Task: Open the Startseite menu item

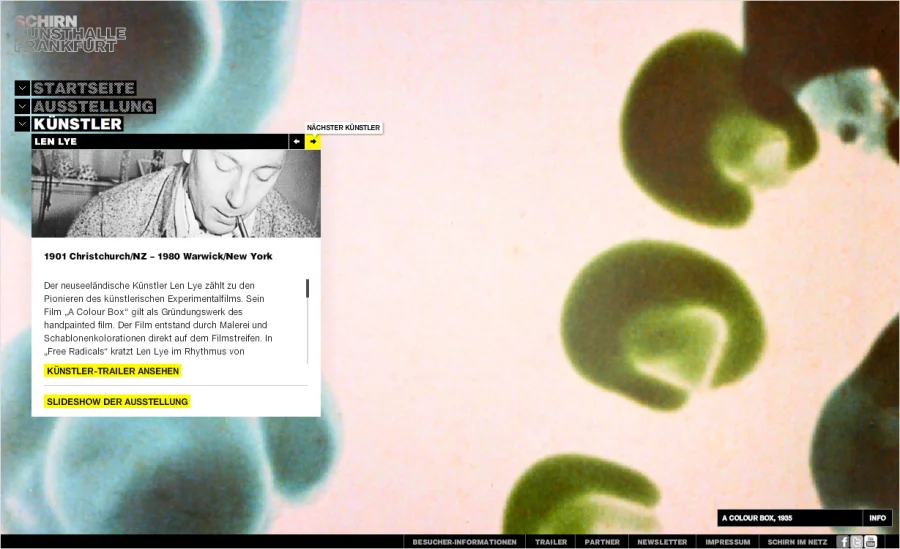Action: [x=84, y=88]
